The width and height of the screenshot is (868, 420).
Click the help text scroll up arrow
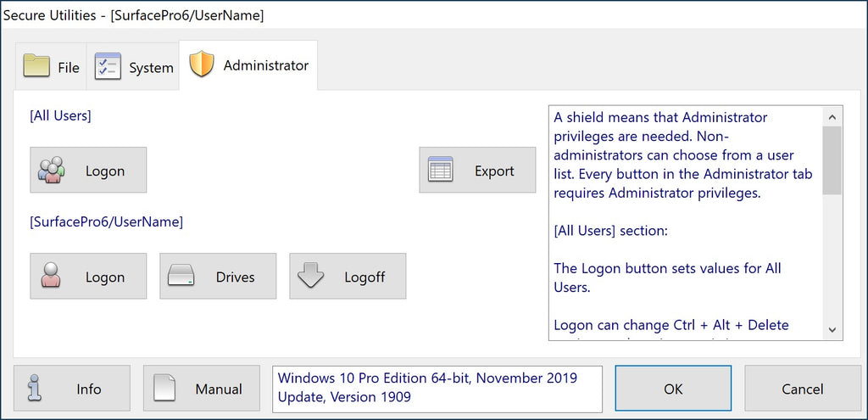832,116
